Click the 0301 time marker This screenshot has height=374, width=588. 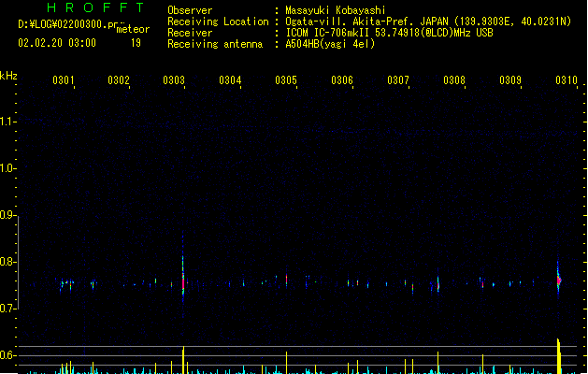pyautogui.click(x=63, y=80)
